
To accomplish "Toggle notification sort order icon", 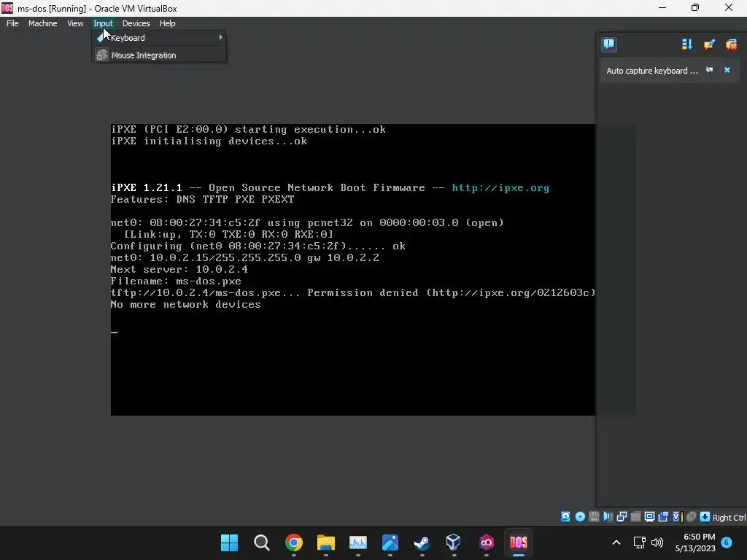I will pyautogui.click(x=687, y=44).
